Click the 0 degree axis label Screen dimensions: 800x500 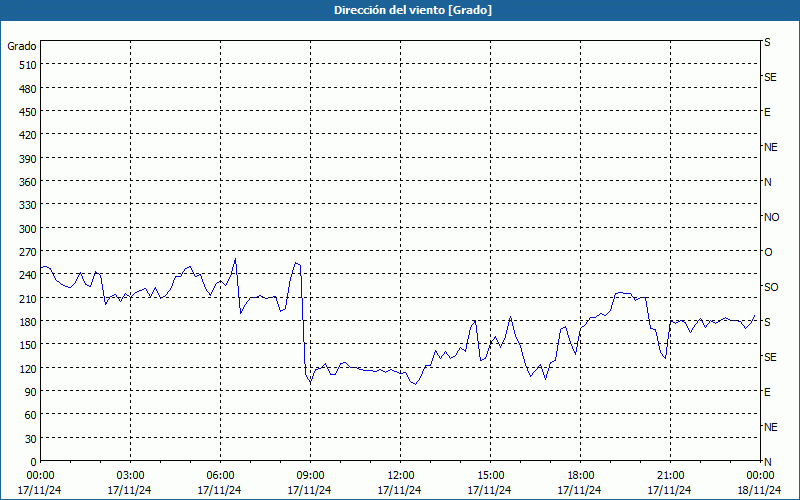point(34,462)
